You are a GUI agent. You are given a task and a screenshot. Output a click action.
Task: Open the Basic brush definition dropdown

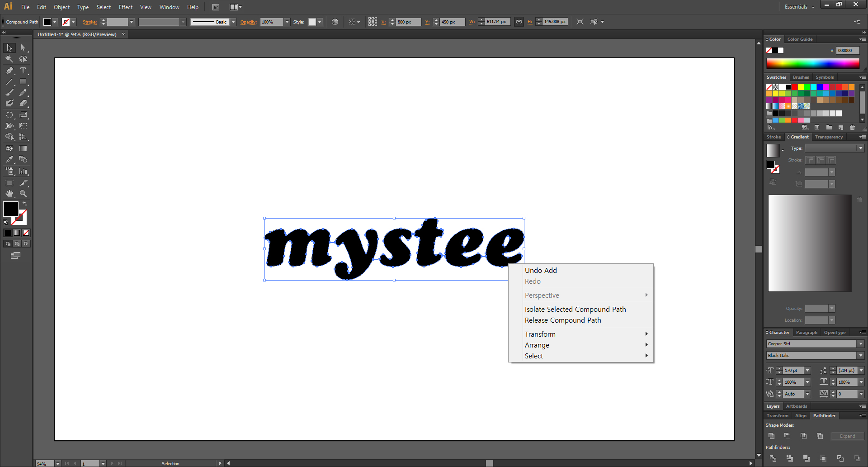(x=233, y=22)
